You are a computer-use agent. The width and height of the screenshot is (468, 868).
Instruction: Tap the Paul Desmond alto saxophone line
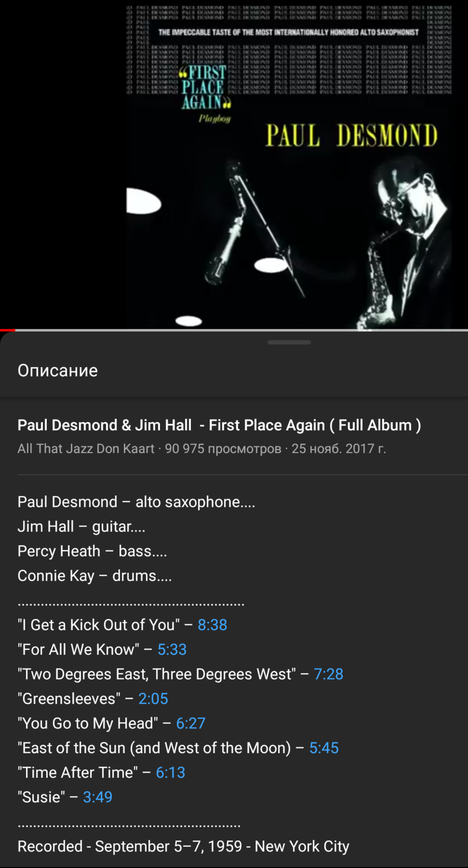(136, 502)
